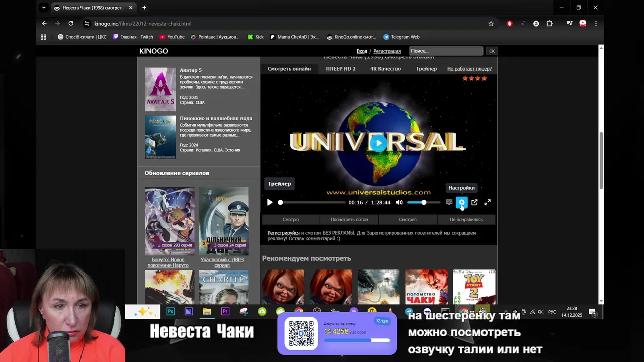This screenshot has height=362, width=644.
Task: Click the Вход link in the site header
Action: [362, 51]
